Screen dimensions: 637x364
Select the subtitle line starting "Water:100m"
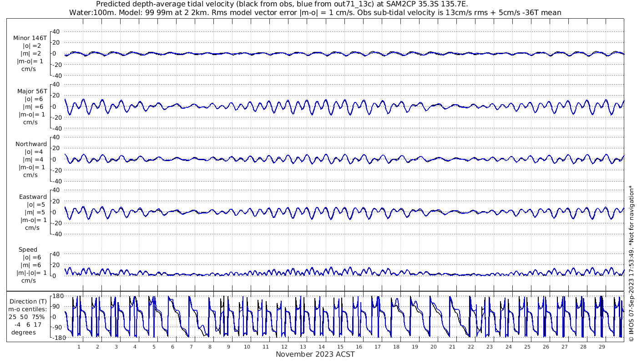(x=315, y=12)
